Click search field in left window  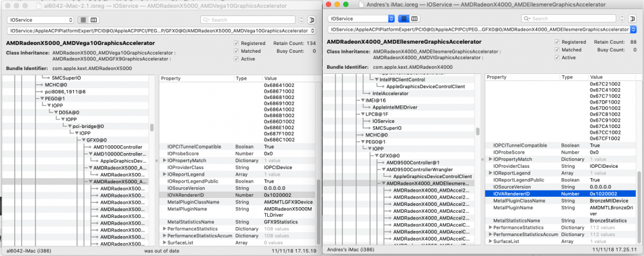(x=248, y=20)
